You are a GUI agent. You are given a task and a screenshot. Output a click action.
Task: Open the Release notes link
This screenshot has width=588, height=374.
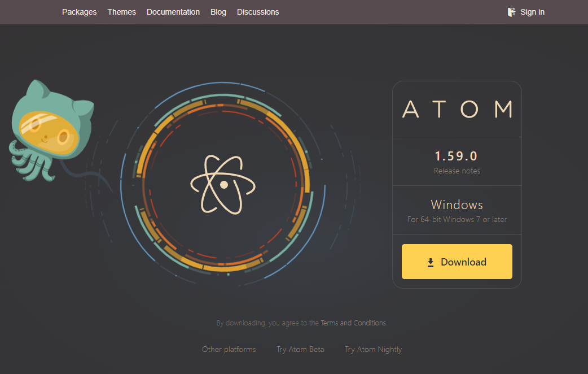coord(457,171)
